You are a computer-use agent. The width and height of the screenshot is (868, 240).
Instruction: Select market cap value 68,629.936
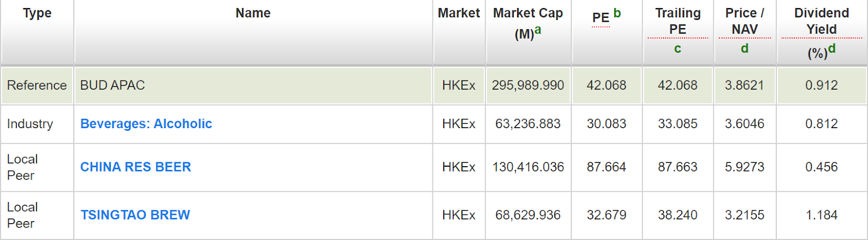click(x=528, y=215)
